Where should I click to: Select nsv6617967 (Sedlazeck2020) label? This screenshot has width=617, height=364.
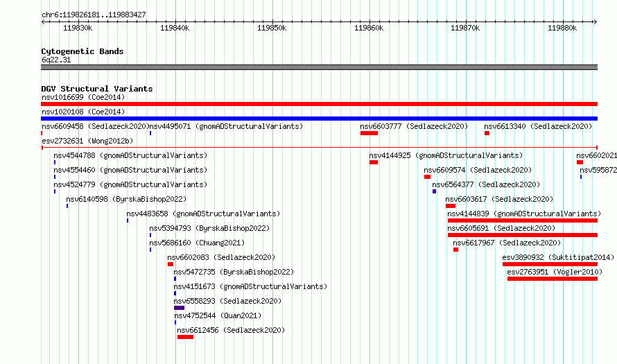507,243
